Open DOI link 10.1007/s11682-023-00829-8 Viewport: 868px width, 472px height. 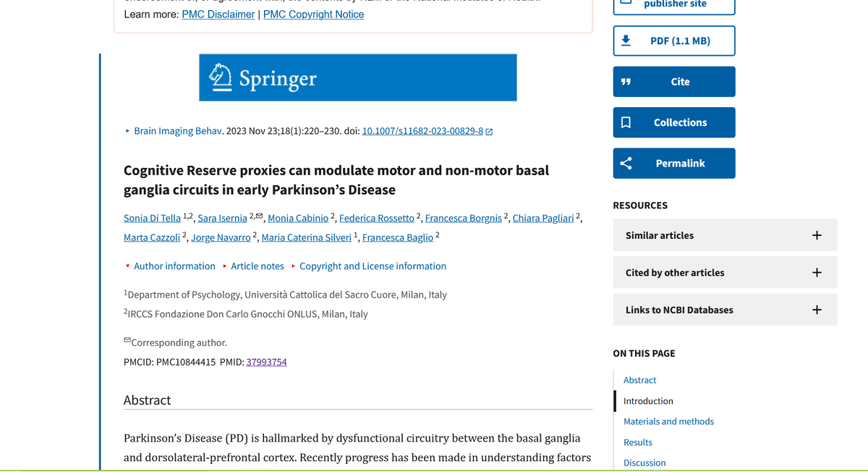[x=422, y=131]
